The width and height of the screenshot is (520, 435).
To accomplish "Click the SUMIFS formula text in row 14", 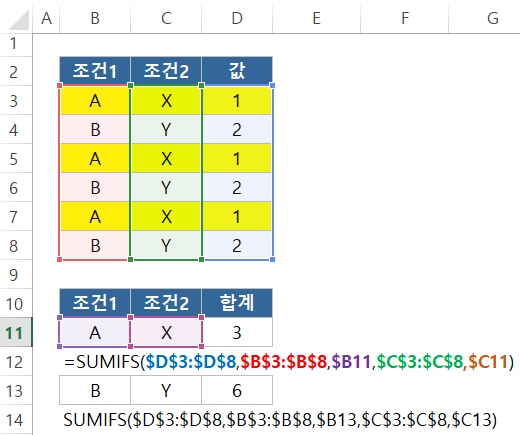I will 280,420.
